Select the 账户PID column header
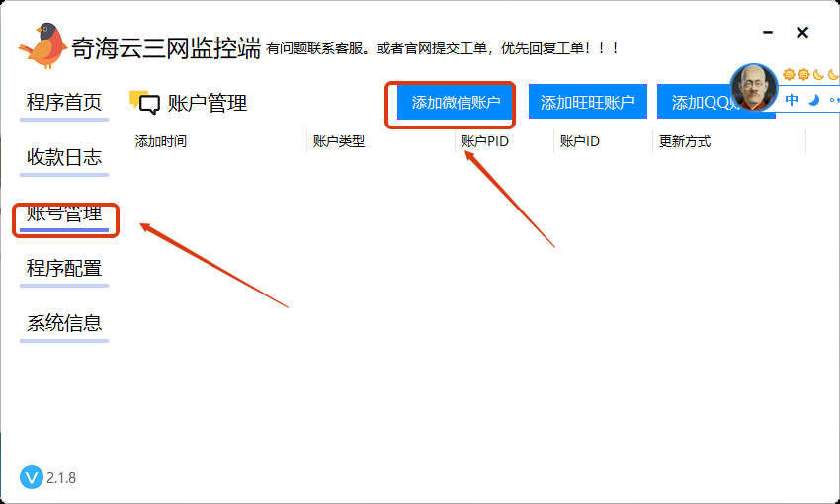This screenshot has width=840, height=504. coord(484,141)
